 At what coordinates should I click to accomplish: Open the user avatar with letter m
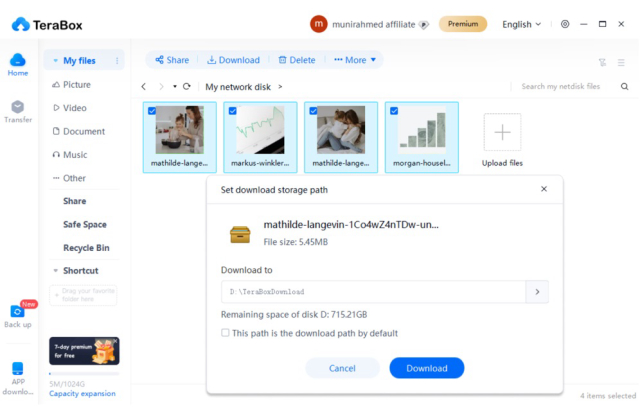[x=318, y=24]
